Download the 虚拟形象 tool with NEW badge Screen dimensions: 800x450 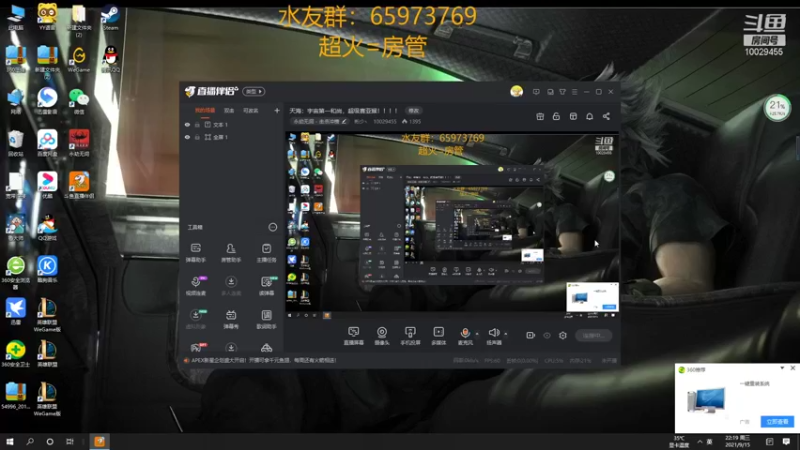(195, 319)
